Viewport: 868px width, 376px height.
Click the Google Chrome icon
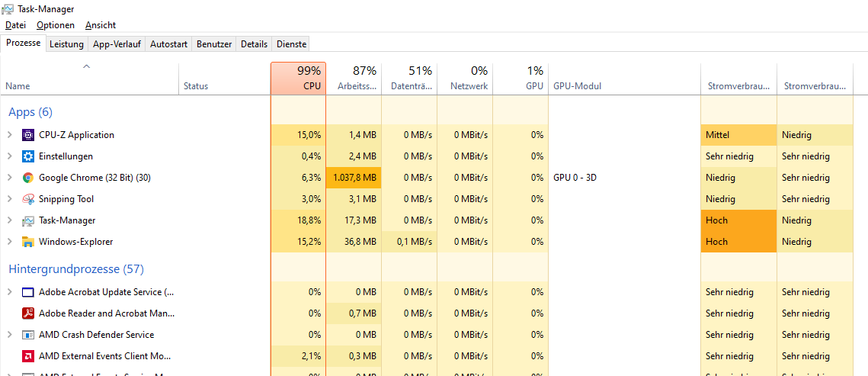click(27, 178)
